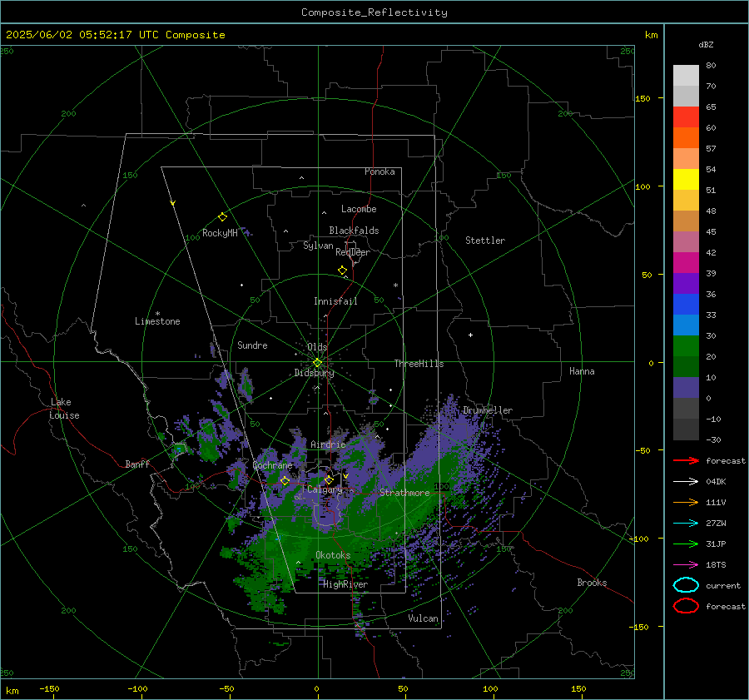Click the Banff label

tap(137, 464)
